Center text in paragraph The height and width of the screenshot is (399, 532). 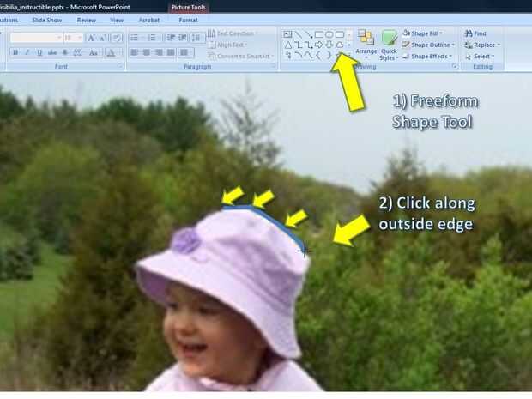(147, 52)
